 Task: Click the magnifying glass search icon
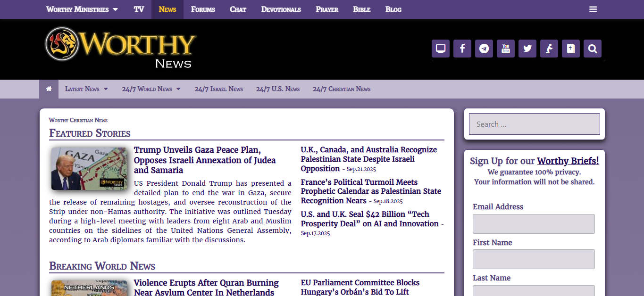[593, 49]
